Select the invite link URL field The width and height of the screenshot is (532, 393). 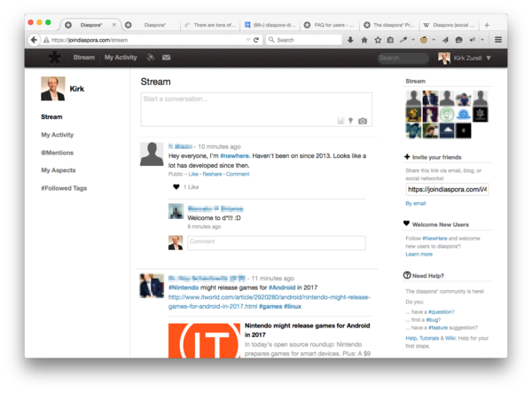447,189
